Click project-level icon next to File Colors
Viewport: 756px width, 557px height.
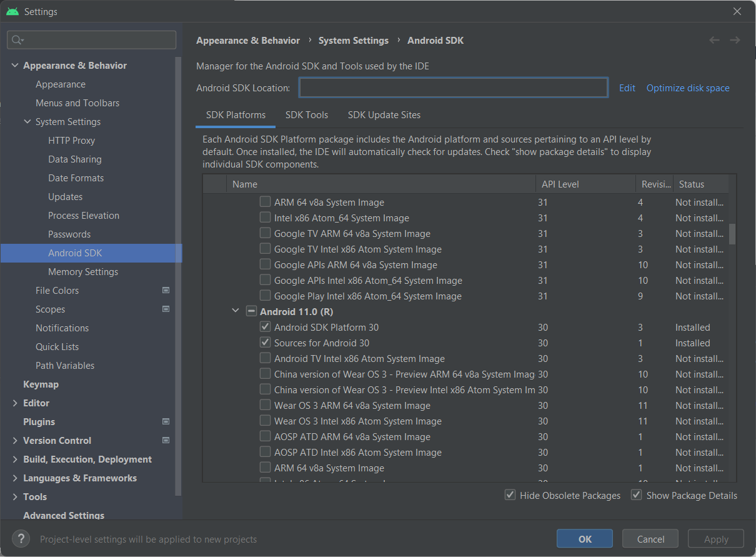166,290
